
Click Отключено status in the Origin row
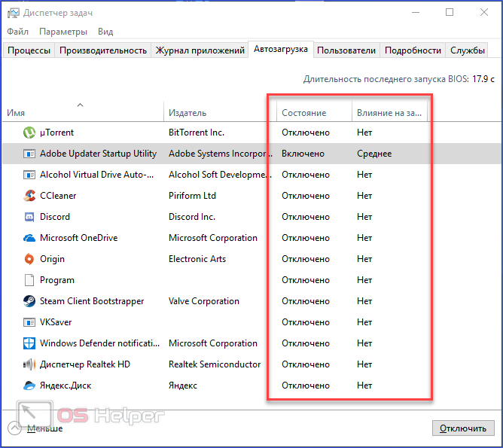306,259
